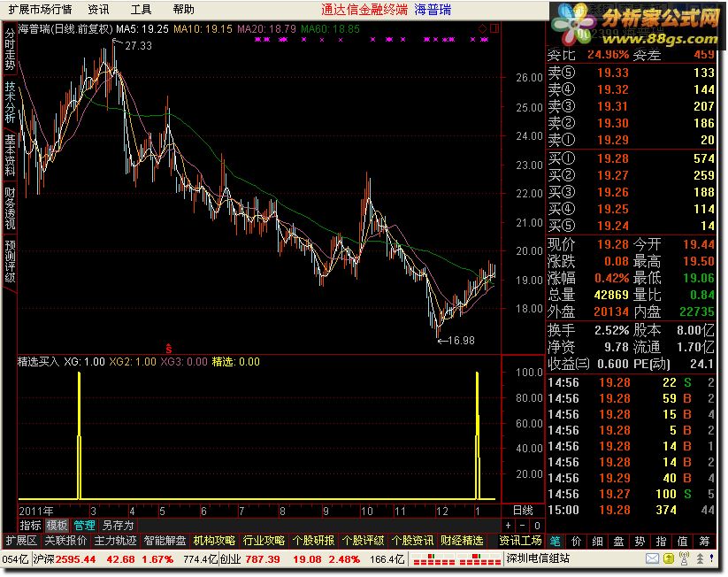Click the plus zoom button under the chart
The height and width of the screenshot is (577, 728).
(x=509, y=526)
